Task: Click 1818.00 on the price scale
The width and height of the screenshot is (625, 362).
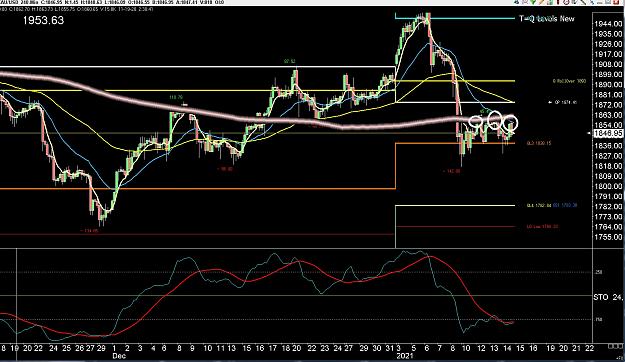Action: pyautogui.click(x=608, y=166)
